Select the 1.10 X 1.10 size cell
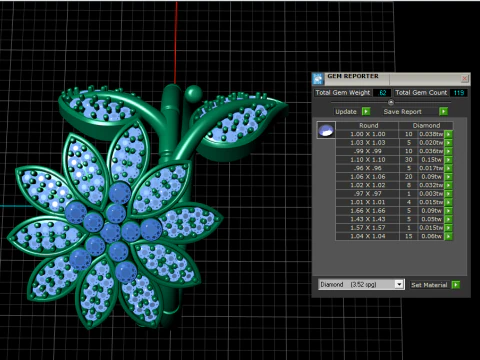Screen dimensions: 480x360 (x=368, y=160)
